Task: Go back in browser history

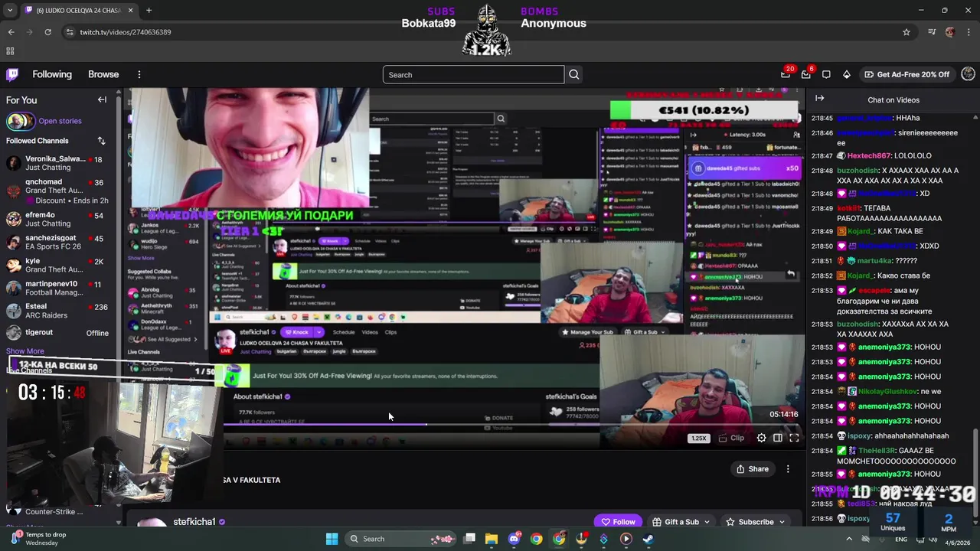Action: tap(11, 32)
